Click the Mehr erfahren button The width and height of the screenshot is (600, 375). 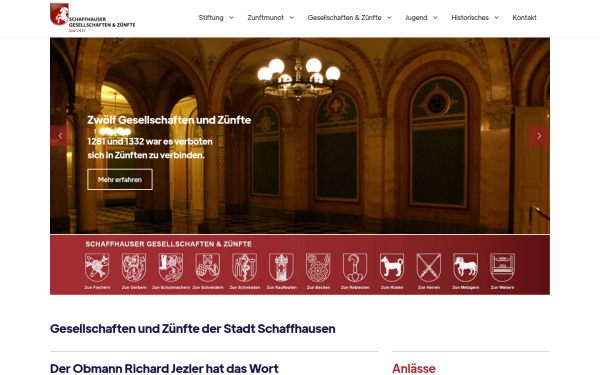(x=120, y=179)
